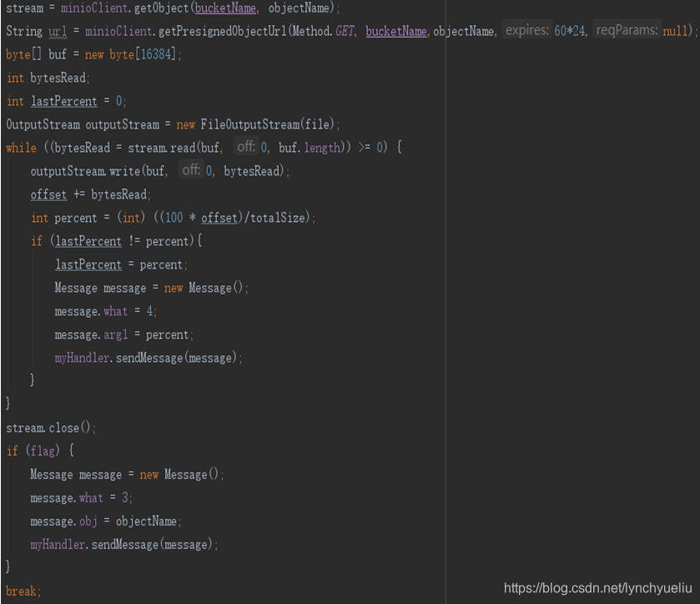Click the 'while' keyword
Screen dimensions: 700x604
pos(22,148)
